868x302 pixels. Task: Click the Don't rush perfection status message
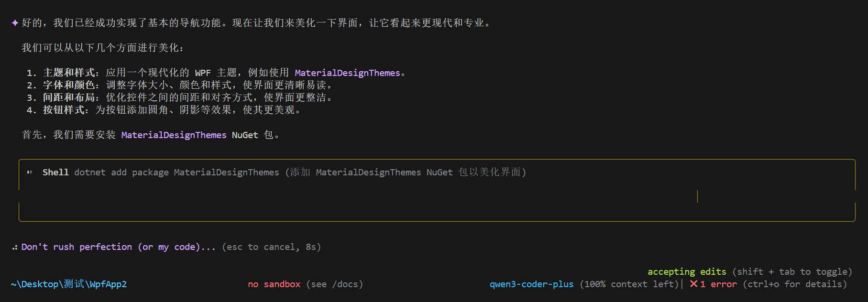(118, 247)
